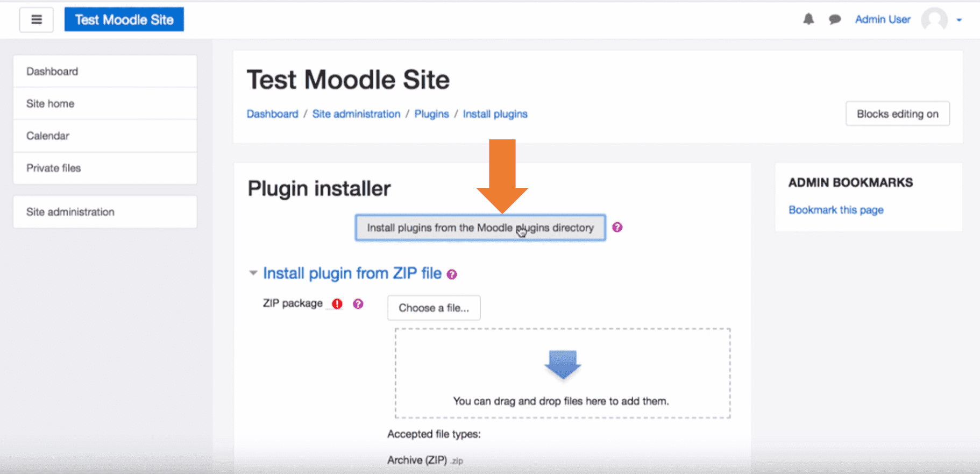Open help icon beside plugins directory button
This screenshot has width=980, height=474.
[617, 227]
